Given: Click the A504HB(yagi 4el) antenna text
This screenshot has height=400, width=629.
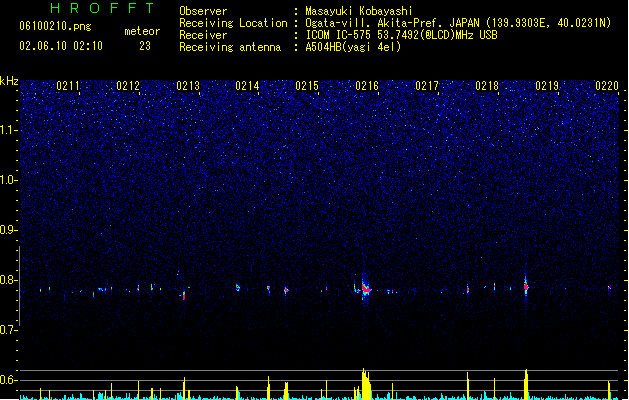Looking at the screenshot, I should pyautogui.click(x=353, y=47).
